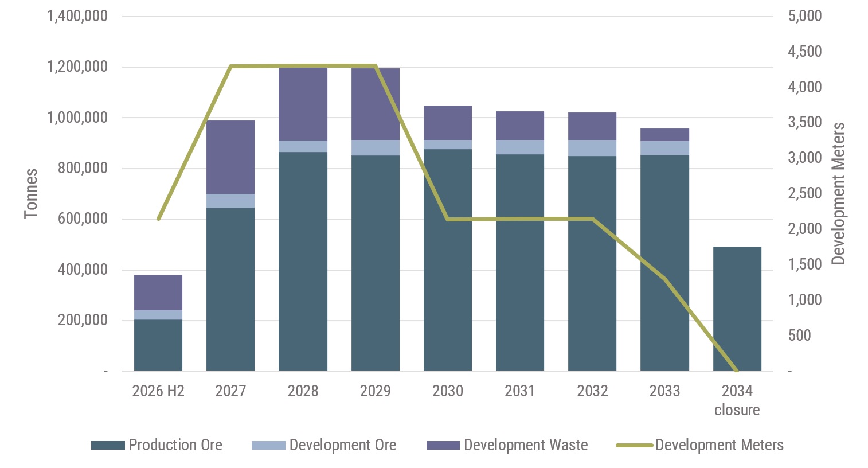The image size is (868, 468).
Task: Click the Production Ore legend swatch
Action: [108, 446]
